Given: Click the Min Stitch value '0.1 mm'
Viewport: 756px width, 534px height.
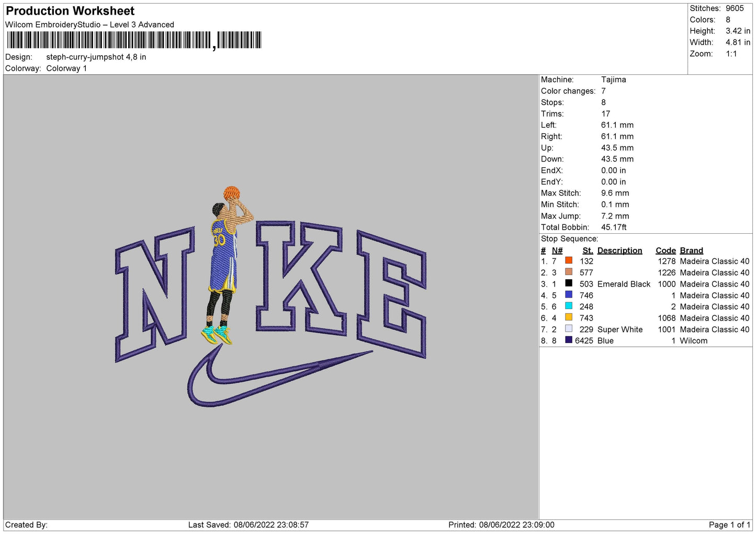Looking at the screenshot, I should [615, 204].
